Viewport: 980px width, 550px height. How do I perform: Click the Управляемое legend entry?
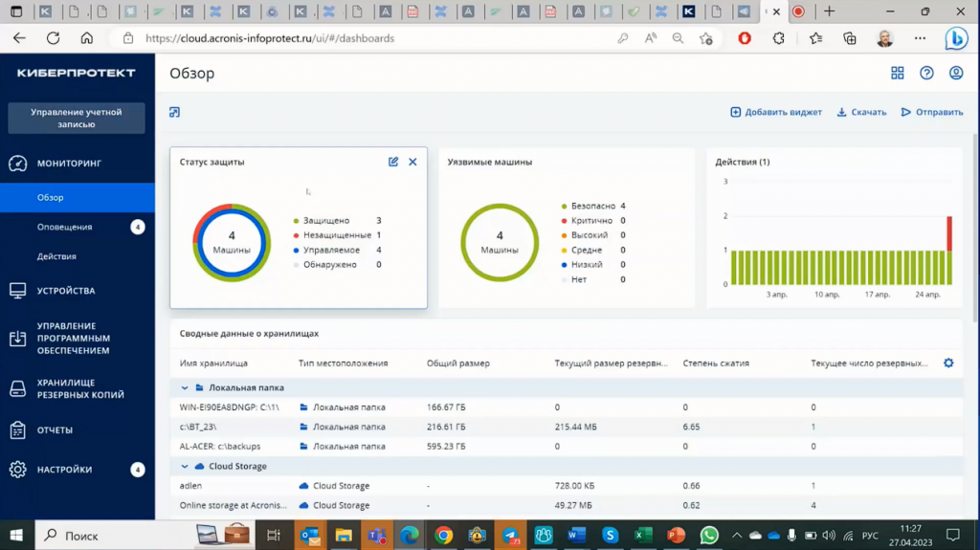click(x=338, y=250)
